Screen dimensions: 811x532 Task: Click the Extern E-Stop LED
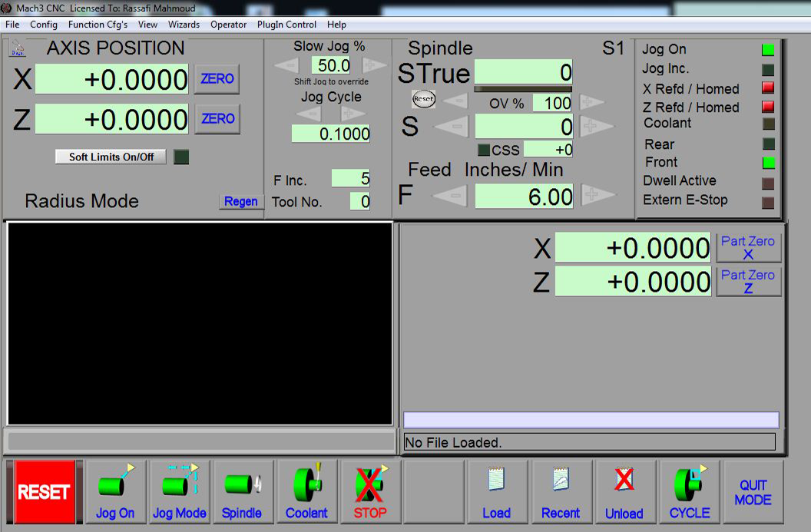768,203
